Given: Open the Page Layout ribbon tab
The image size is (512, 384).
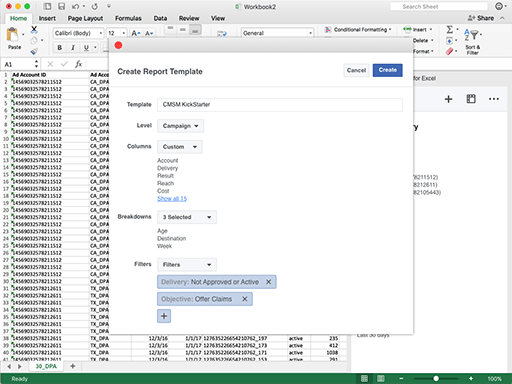Looking at the screenshot, I should [x=85, y=18].
